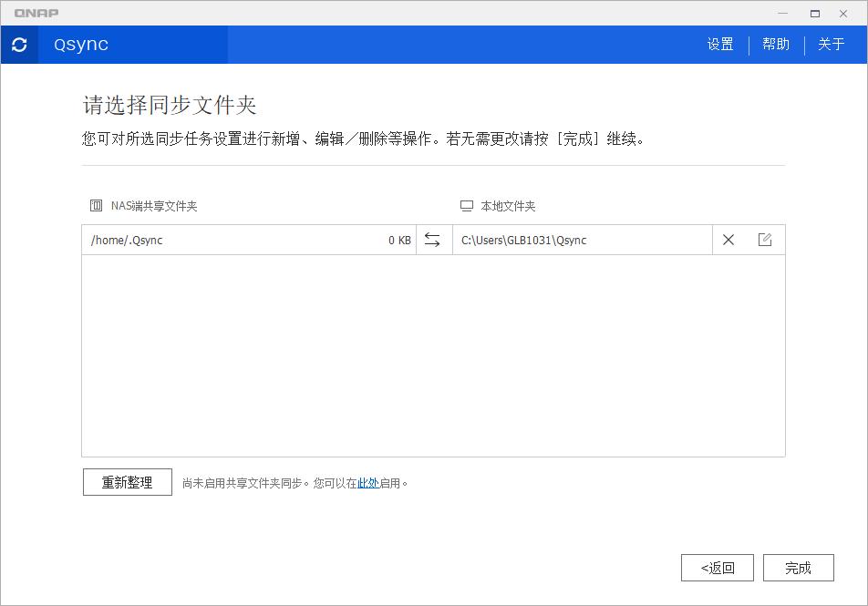868x606 pixels.
Task: Maximize the window using the title bar icon
Action: pos(813,13)
